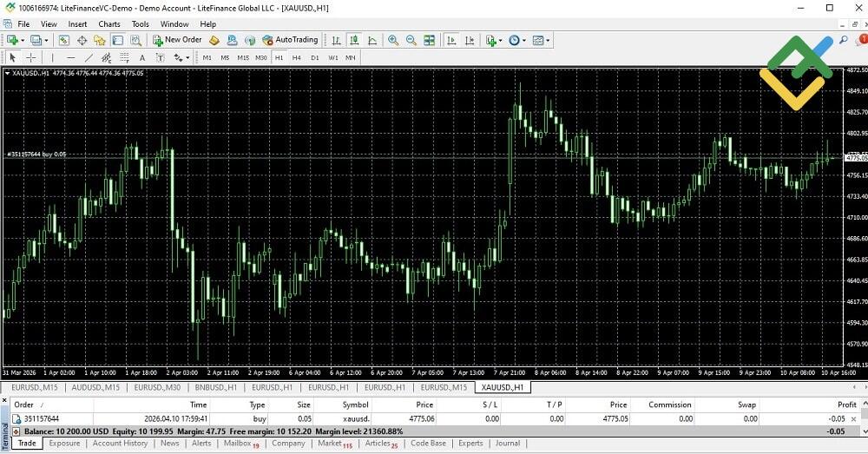Switch chart to Bar Chart mode

tap(336, 40)
